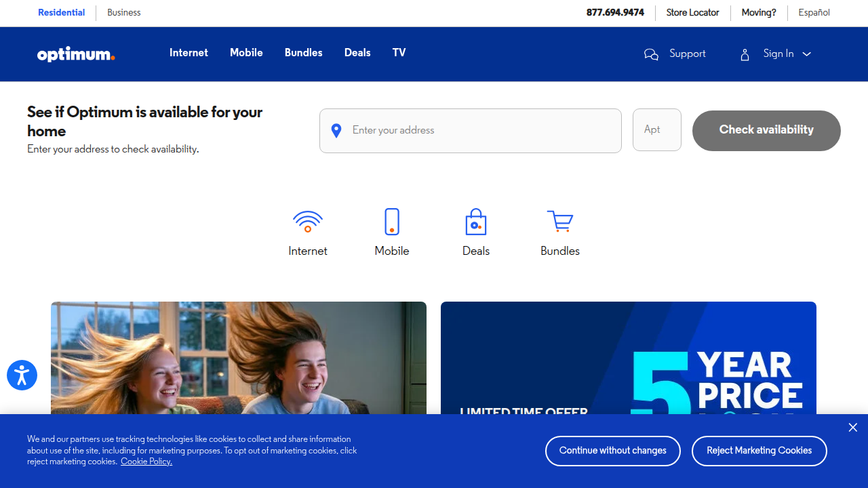Viewport: 868px width, 488px height.
Task: Open the accessibility options icon
Action: coord(22,375)
